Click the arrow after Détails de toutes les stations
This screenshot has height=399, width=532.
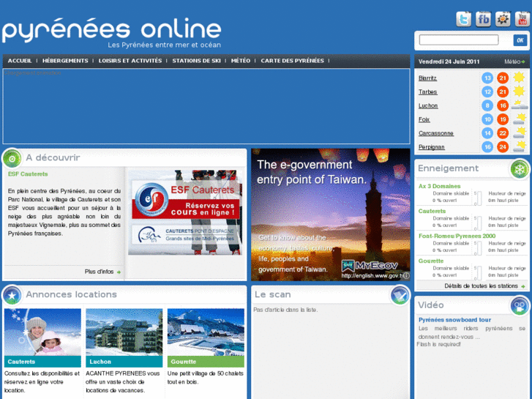click(x=522, y=286)
